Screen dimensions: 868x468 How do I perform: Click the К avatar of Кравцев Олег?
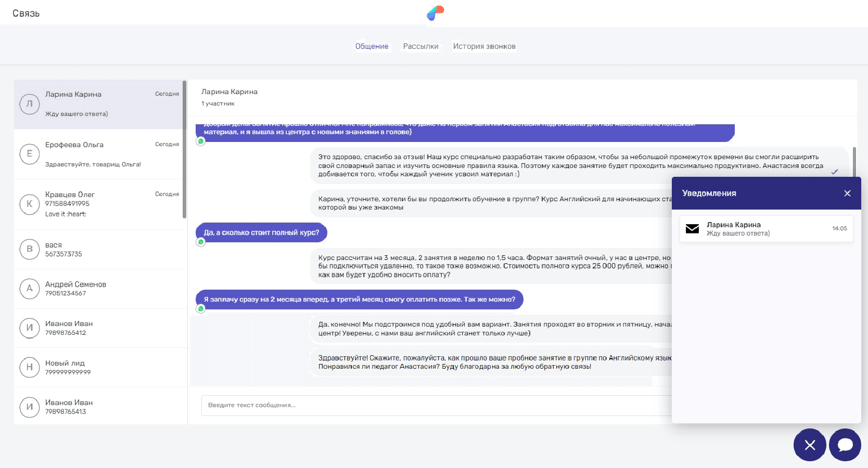point(30,204)
